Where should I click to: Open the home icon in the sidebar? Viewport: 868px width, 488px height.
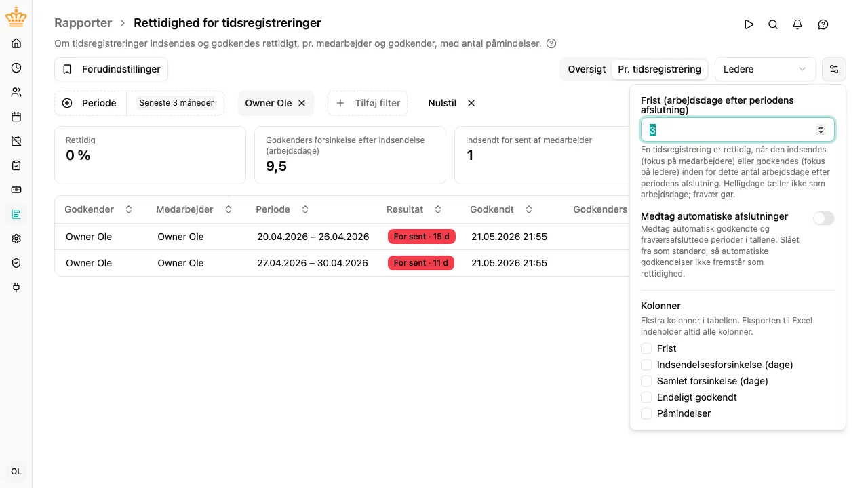[16, 43]
